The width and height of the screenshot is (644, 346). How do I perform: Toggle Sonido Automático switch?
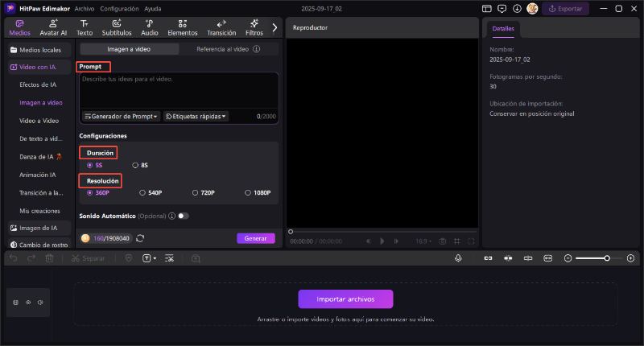184,216
